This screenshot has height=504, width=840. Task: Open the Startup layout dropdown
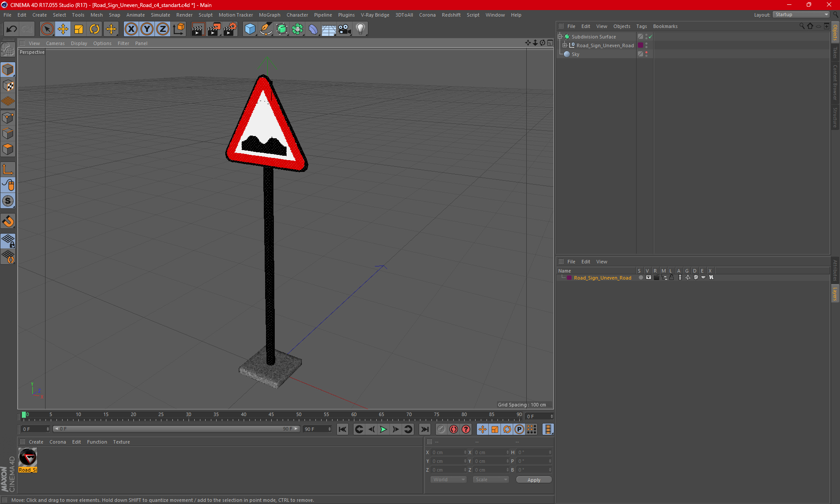pyautogui.click(x=801, y=14)
